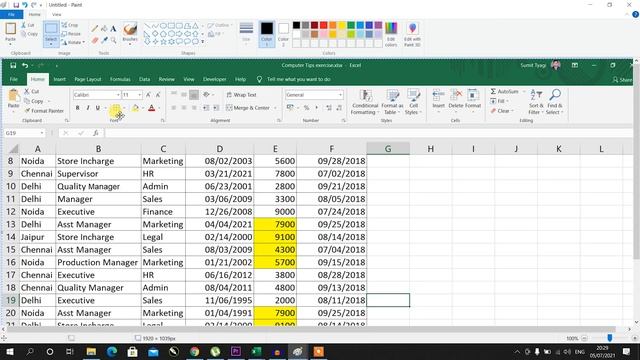
Task: Open Chrome from taskbar
Action: 194,351
